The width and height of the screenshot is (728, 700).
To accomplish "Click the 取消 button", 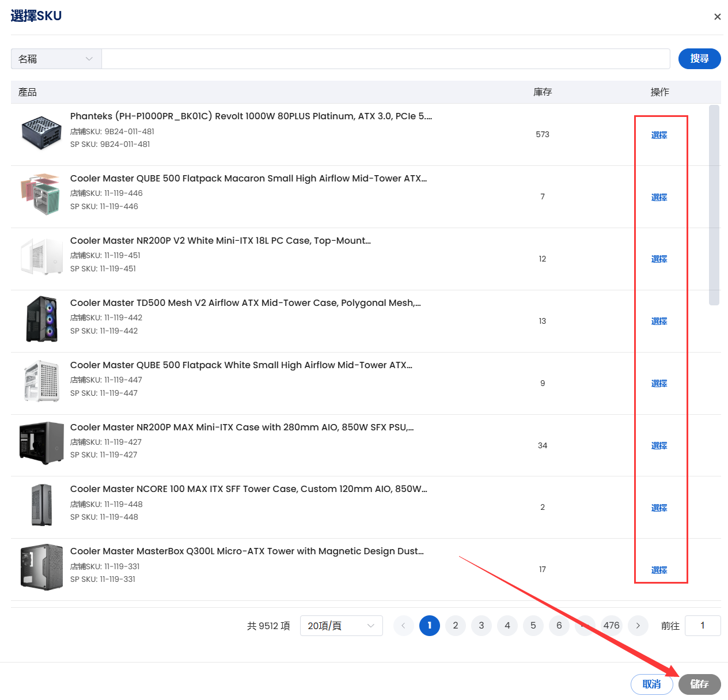I will point(652,684).
